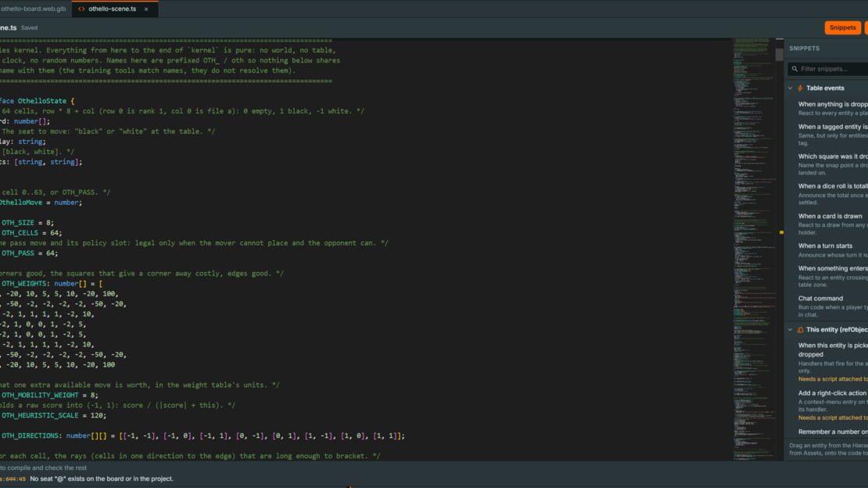Insert the "Remember a number on" snippet

(833, 432)
